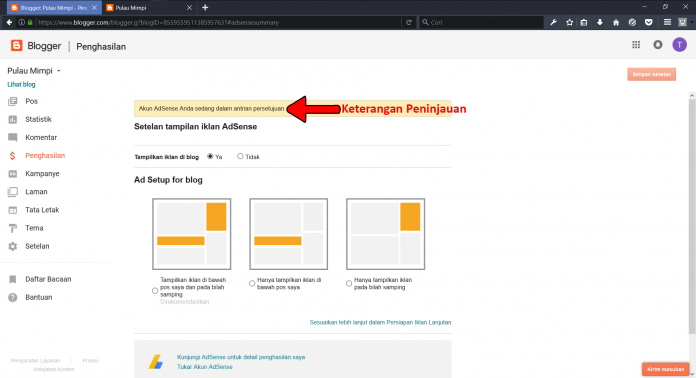
Task: Click the Komentar speech bubble icon
Action: 13,138
